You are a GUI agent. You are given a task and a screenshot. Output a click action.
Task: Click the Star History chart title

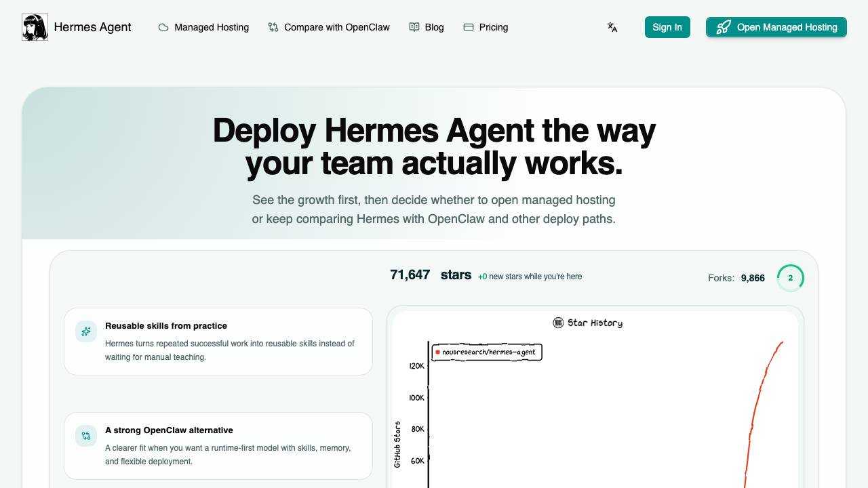click(595, 323)
